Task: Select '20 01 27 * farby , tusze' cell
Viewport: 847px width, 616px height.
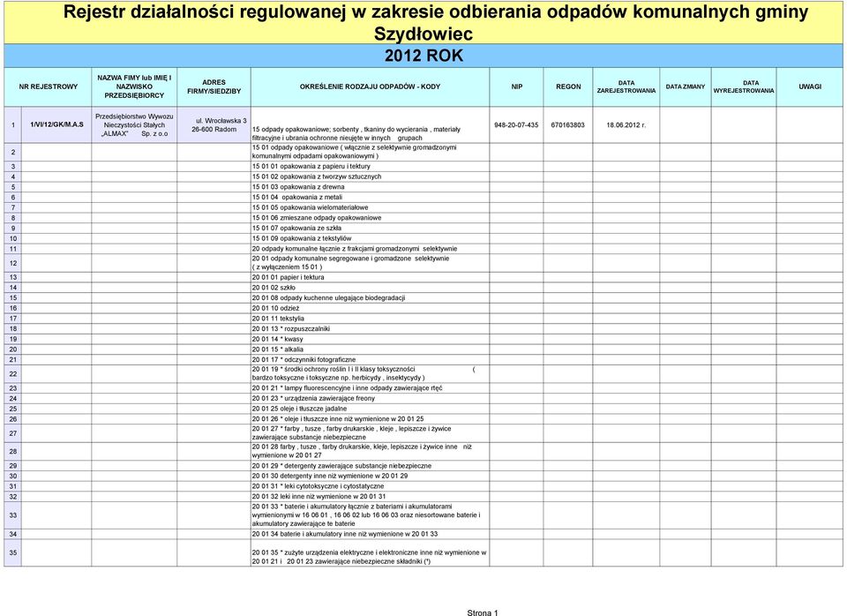Action: tap(370, 432)
